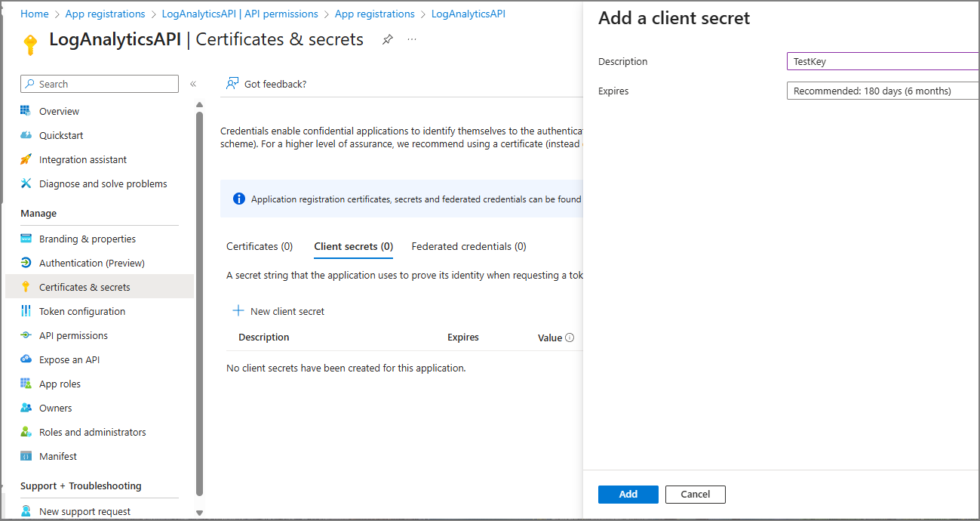This screenshot has height=521, width=980.
Task: Click the Manifest icon
Action: pyautogui.click(x=26, y=456)
